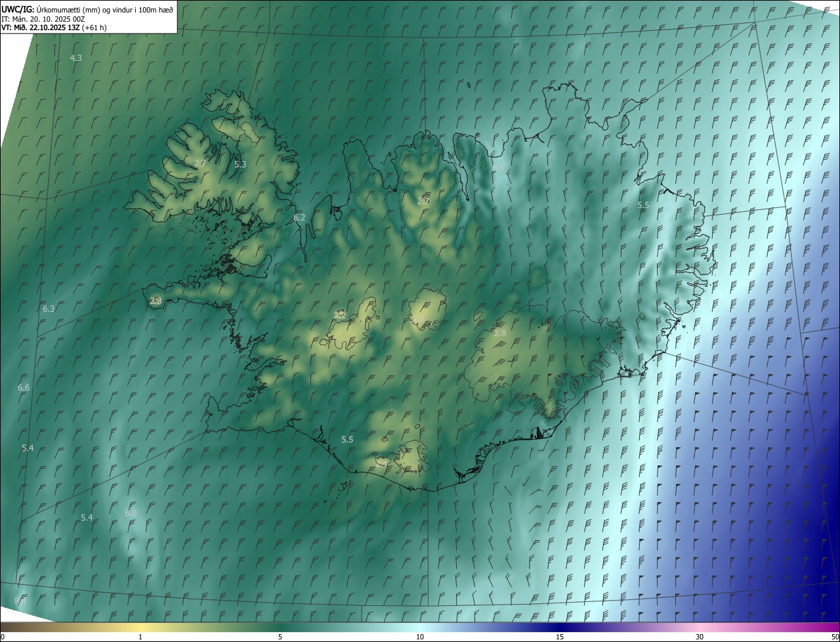Click the "5" tick on the colour scale
This screenshot has width=840, height=642.
280,637
